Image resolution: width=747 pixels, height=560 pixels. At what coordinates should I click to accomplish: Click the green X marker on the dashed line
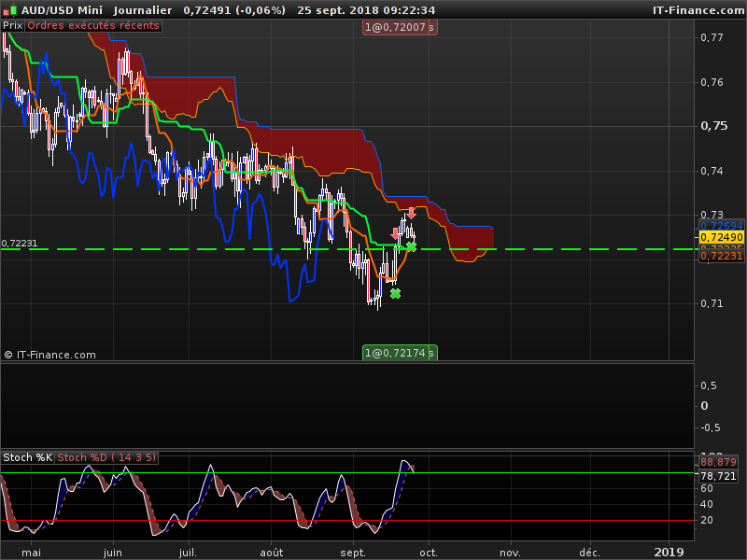411,246
